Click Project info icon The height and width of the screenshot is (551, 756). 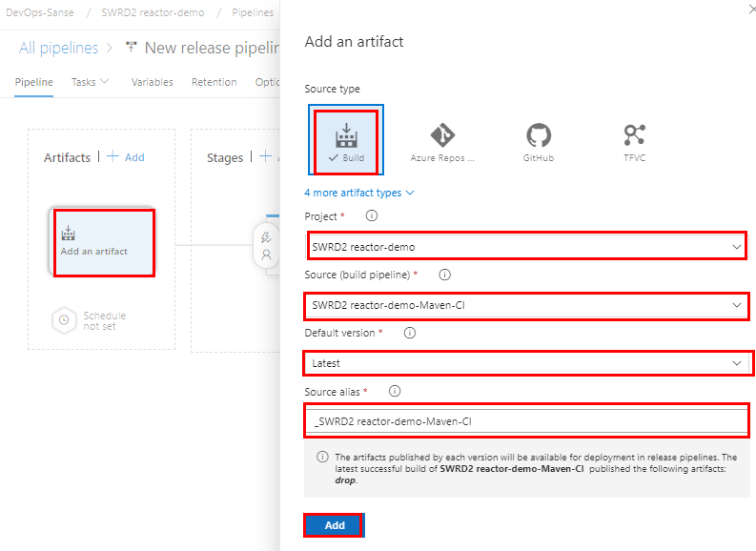(371, 215)
